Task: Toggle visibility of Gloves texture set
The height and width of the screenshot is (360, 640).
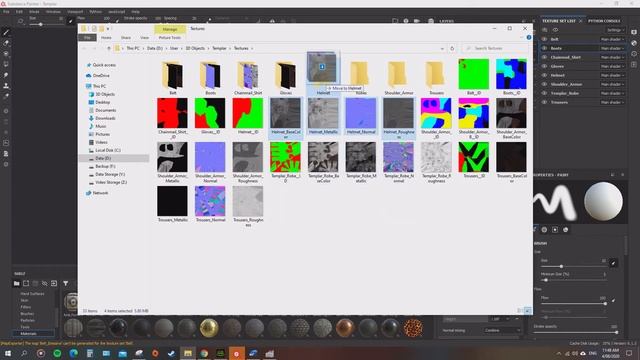Action: (544, 66)
